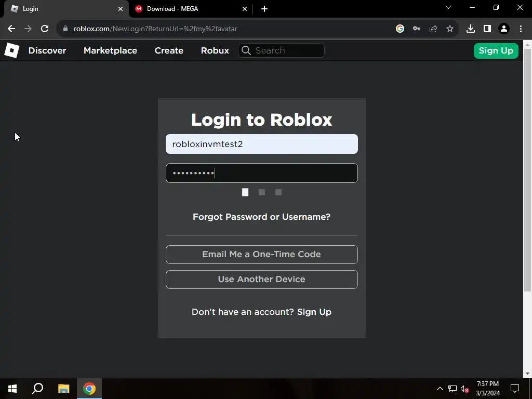Click the browser forward arrow
532x399 pixels.
28,29
